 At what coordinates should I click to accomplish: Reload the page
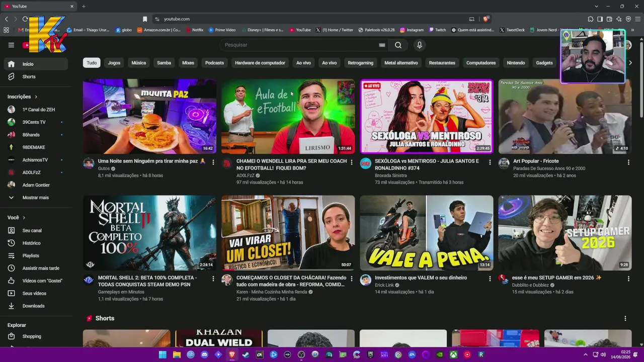pyautogui.click(x=25, y=19)
